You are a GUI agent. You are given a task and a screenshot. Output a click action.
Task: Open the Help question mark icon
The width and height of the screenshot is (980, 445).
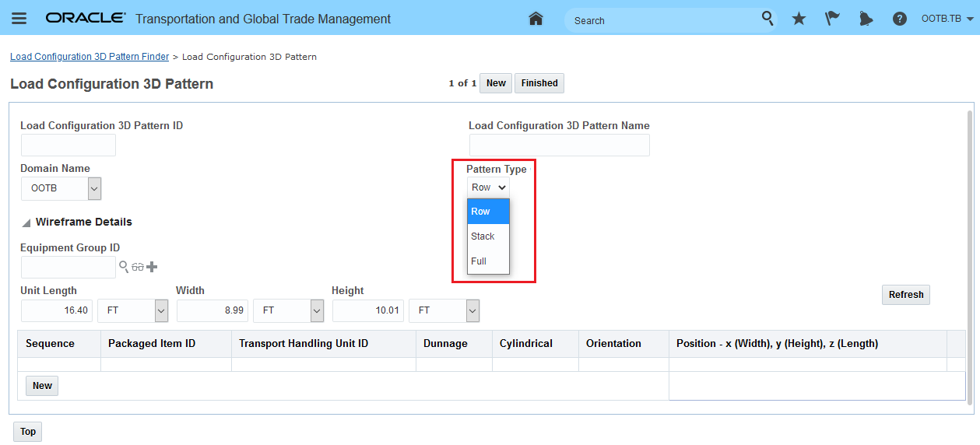coord(899,19)
